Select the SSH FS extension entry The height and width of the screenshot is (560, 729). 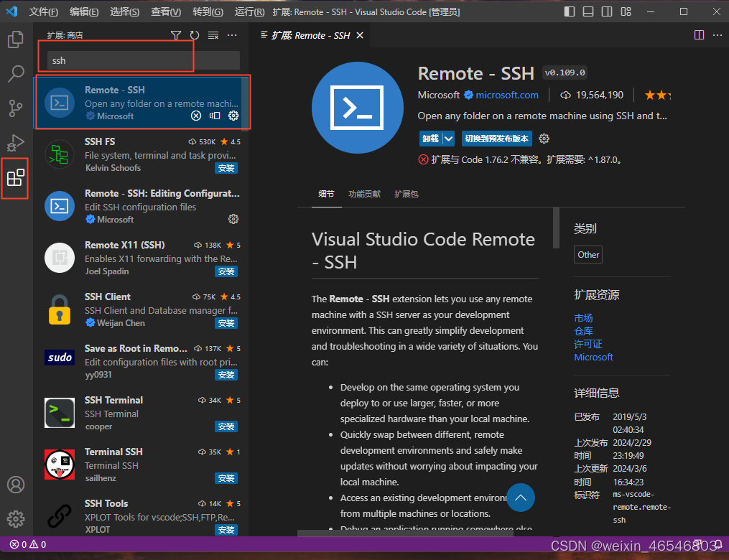point(141,155)
